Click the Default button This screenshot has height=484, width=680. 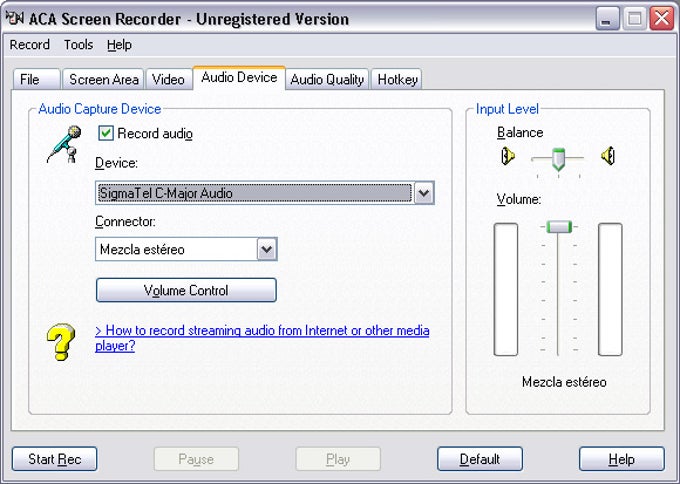[x=480, y=459]
